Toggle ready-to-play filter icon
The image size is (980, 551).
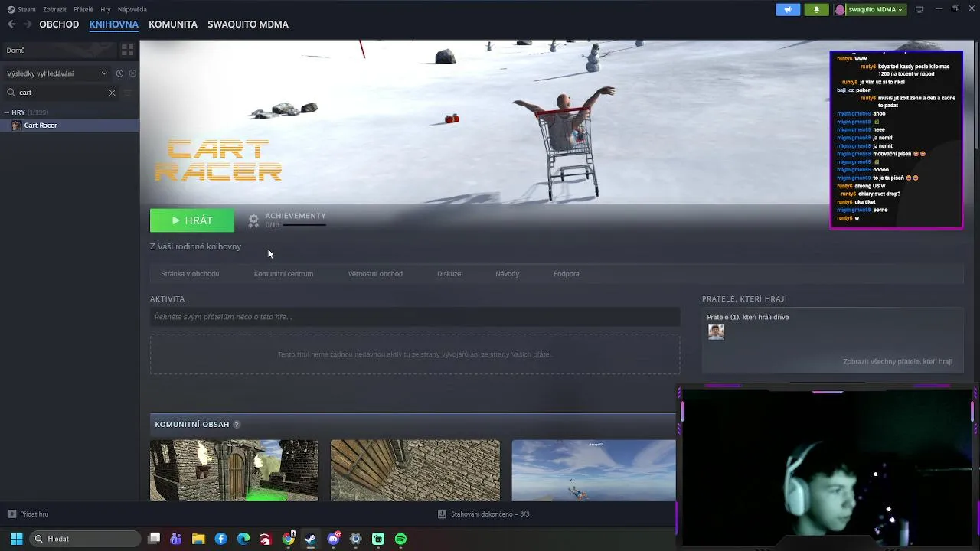point(132,73)
